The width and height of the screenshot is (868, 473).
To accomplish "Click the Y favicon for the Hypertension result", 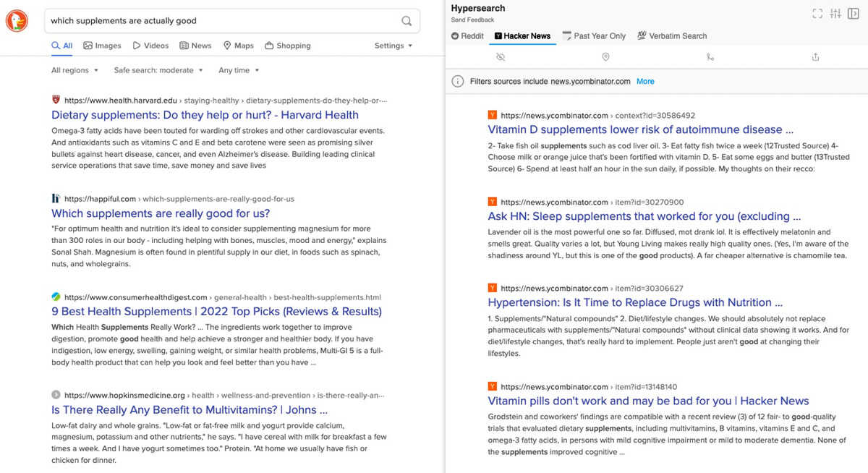I will click(493, 288).
